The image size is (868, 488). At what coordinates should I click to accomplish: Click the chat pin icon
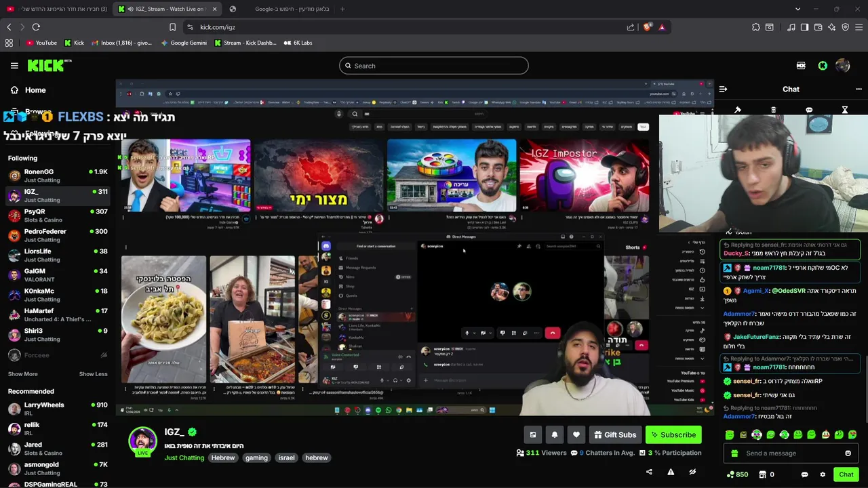click(x=738, y=110)
